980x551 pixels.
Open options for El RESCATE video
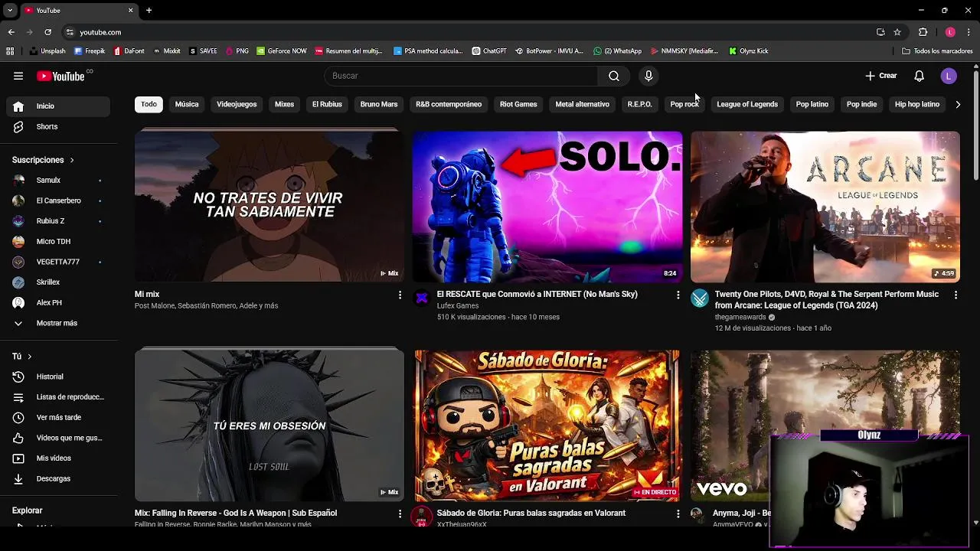(678, 295)
